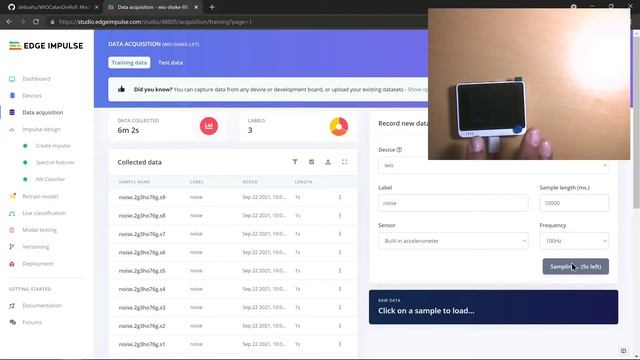
Task: Switch to Training data tab
Action: 129,62
